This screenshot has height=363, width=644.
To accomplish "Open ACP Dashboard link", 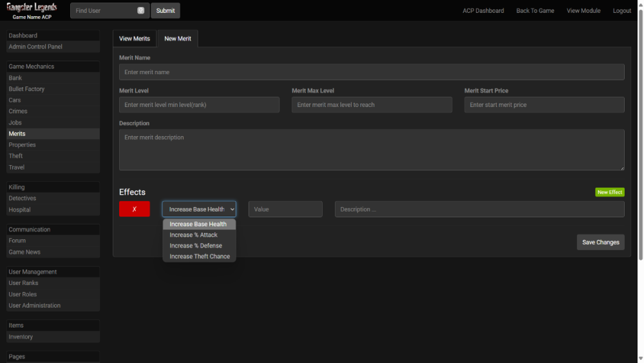I will [483, 11].
